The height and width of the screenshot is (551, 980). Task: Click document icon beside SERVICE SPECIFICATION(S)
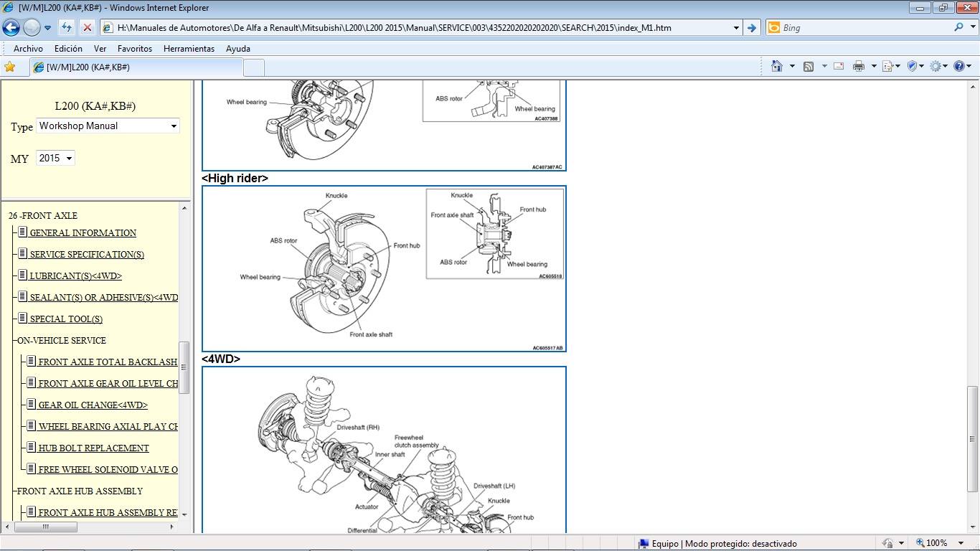[22, 253]
